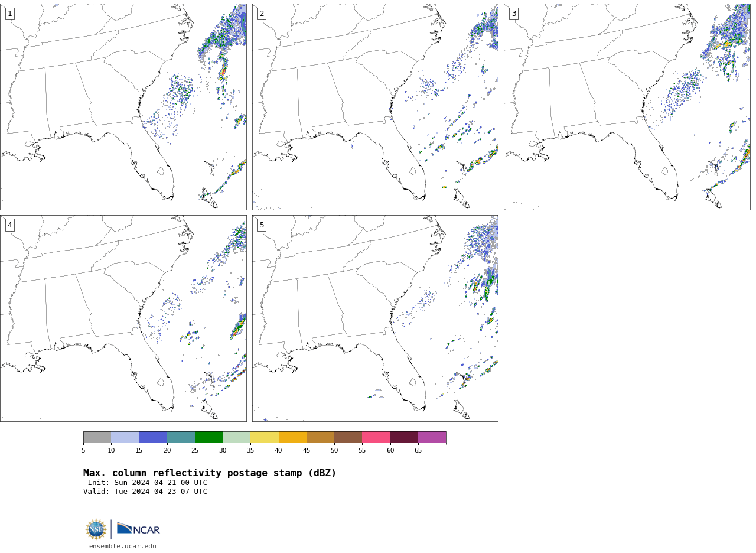Screen dimensions: 756x553
Task: Click the colorbar tick label 10
Action: (x=111, y=451)
